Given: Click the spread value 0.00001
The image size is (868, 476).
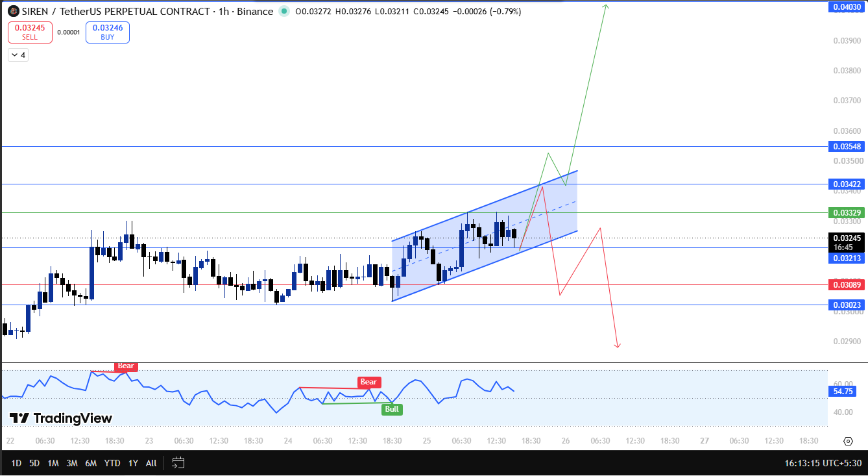Looking at the screenshot, I should 69,32.
